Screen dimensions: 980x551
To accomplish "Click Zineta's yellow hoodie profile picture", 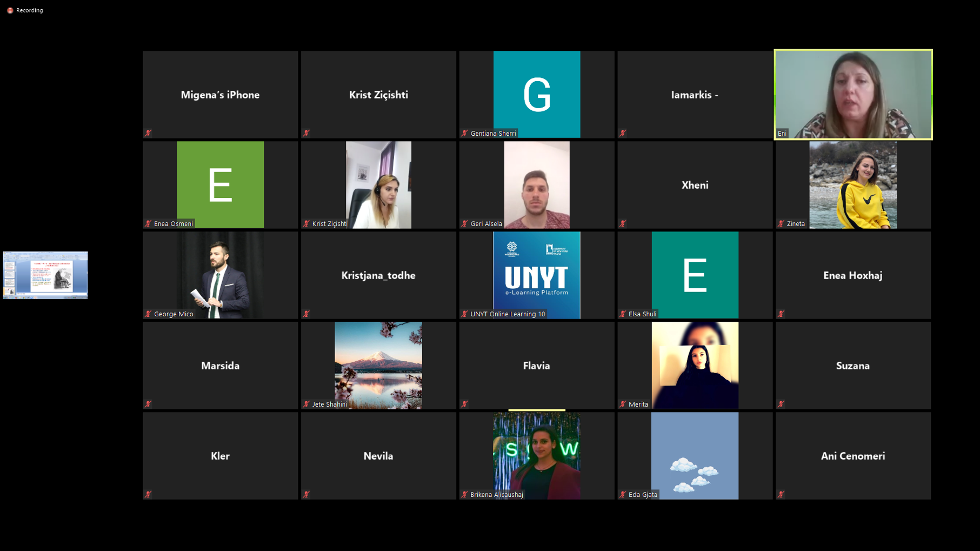I will coord(852,185).
